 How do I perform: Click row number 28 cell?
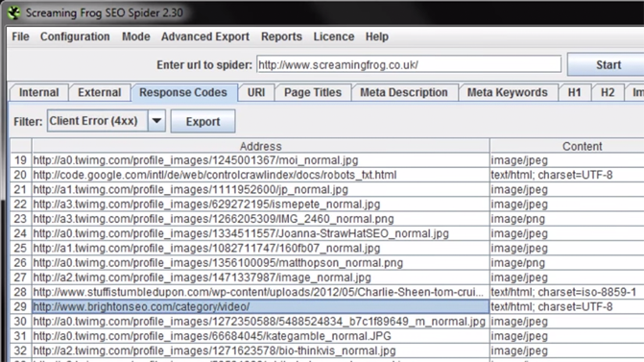[20, 292]
